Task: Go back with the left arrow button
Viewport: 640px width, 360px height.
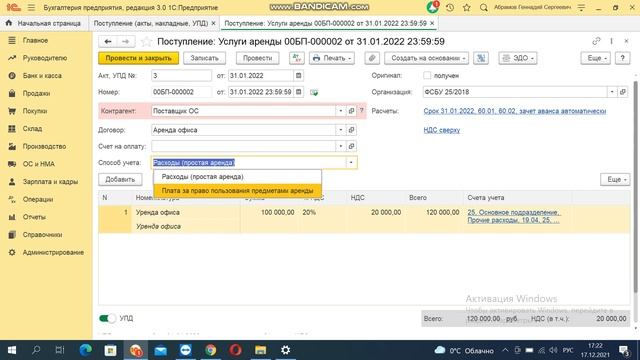Action: 108,42
